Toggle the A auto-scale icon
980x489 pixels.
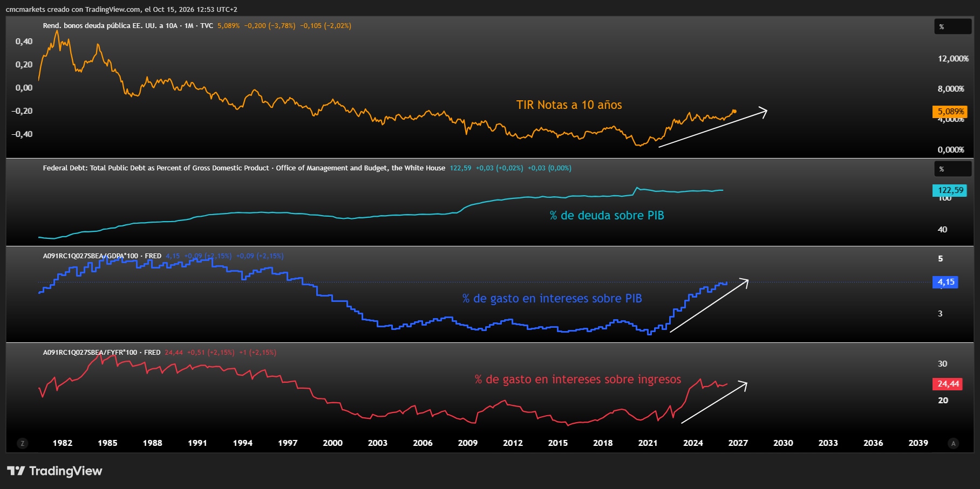tap(953, 443)
